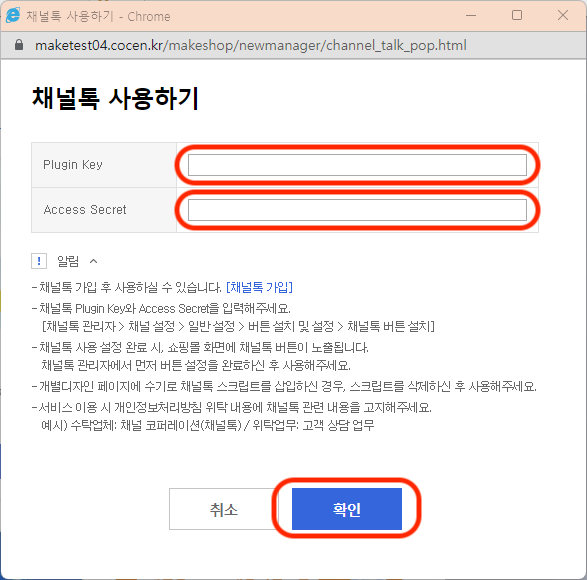Click the Access Secret label

pos(85,210)
